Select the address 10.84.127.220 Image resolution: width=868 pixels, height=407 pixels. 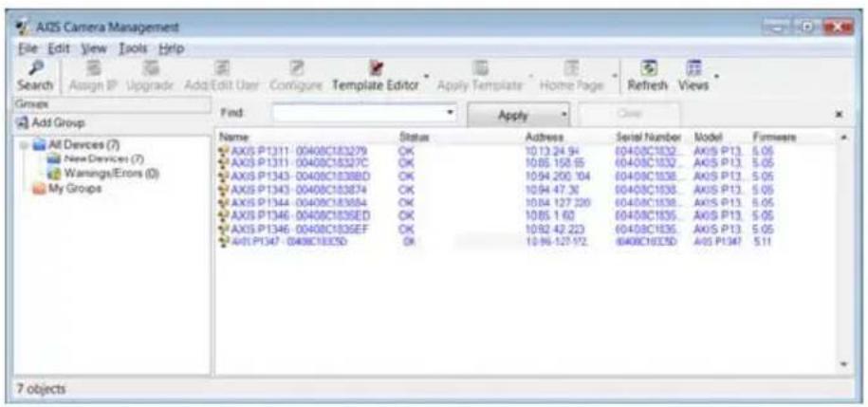pos(557,203)
